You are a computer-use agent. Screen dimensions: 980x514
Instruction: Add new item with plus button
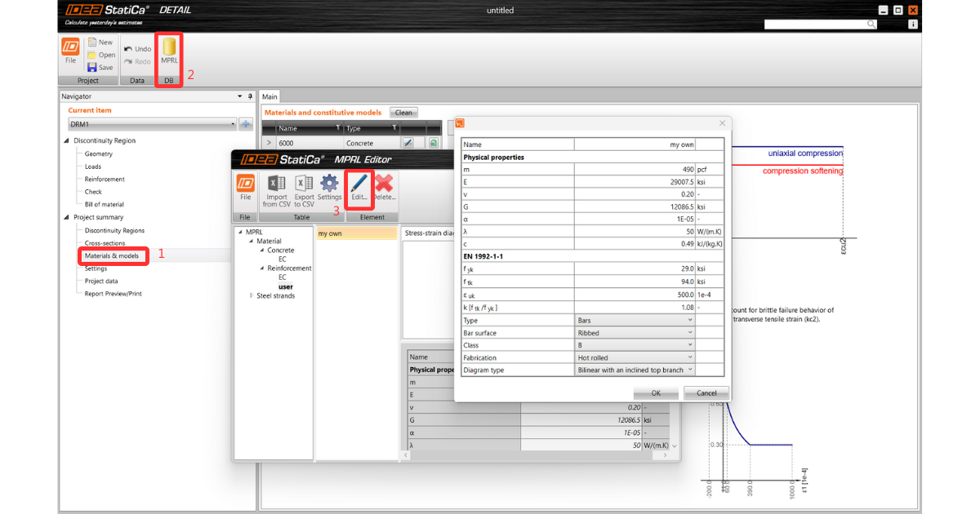(x=246, y=124)
